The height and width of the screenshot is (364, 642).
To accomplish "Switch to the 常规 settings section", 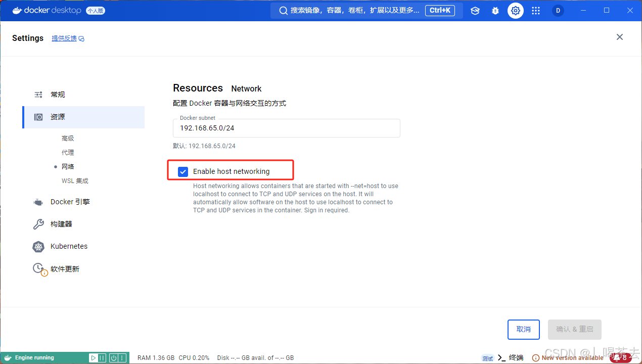I will point(57,94).
